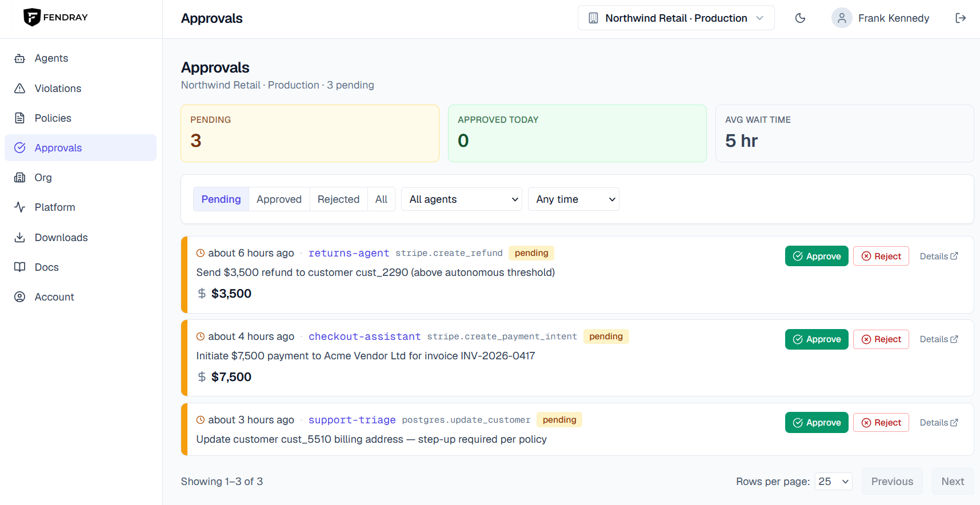
Task: Click Frank Kennedy's avatar icon
Action: (842, 18)
